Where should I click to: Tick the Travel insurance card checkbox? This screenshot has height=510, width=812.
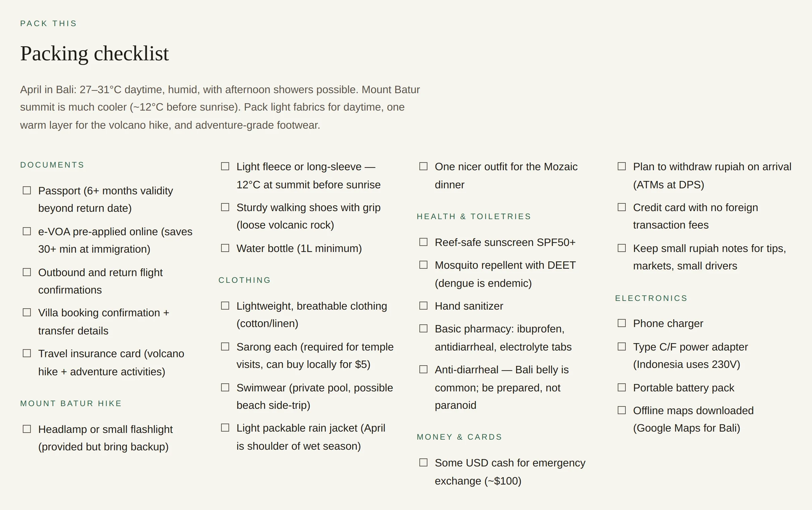pos(27,353)
